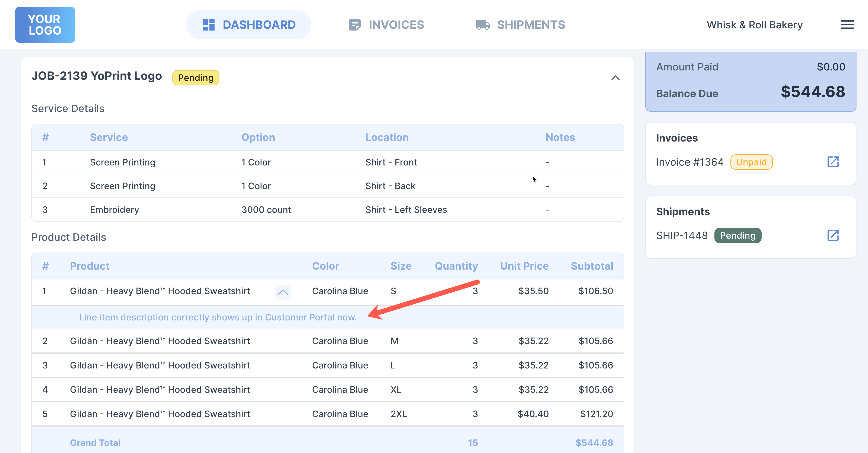Screen dimensions: 868x453
Task: Click Whisk & Roll Bakery account name
Action: [755, 25]
